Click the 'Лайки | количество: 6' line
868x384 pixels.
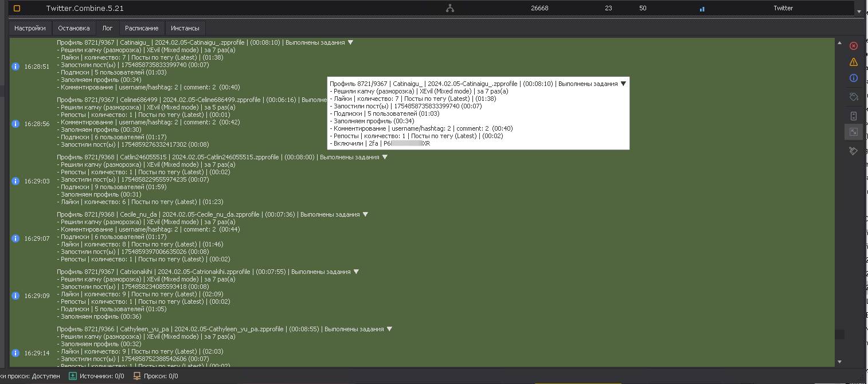(x=140, y=202)
